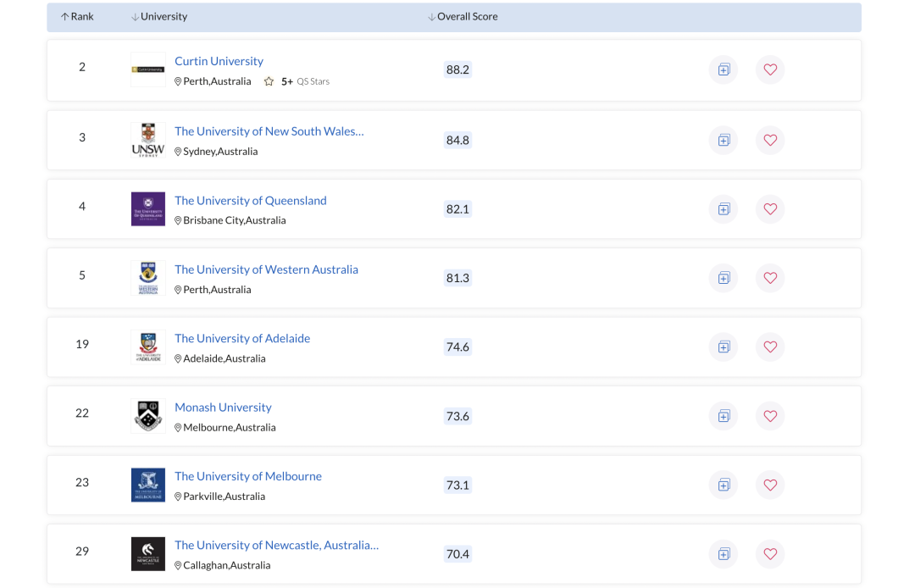Sort table by Rank column
915x588 pixels.
[77, 16]
